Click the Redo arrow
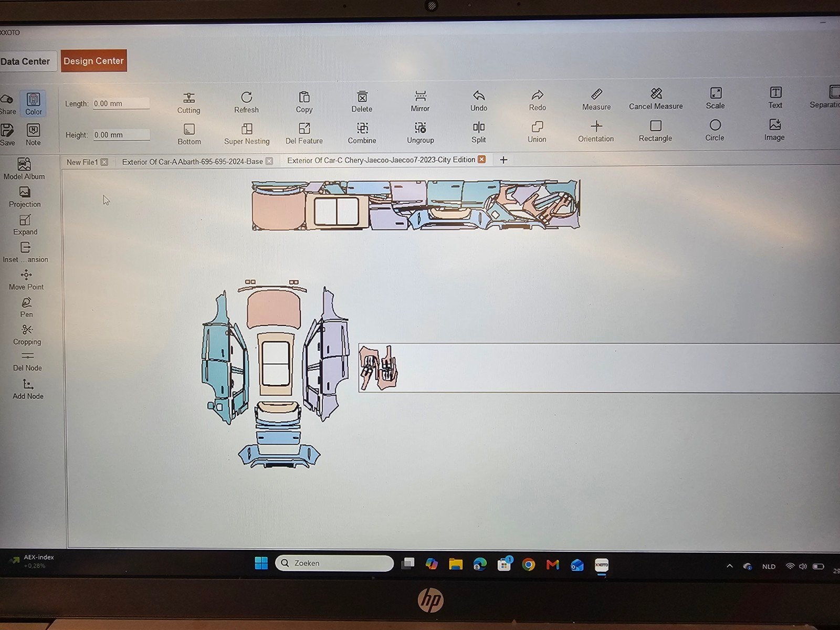The image size is (840, 630). [537, 95]
